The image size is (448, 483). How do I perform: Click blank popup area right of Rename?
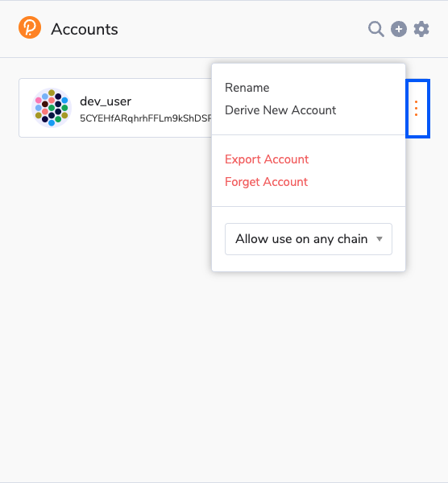point(336,88)
